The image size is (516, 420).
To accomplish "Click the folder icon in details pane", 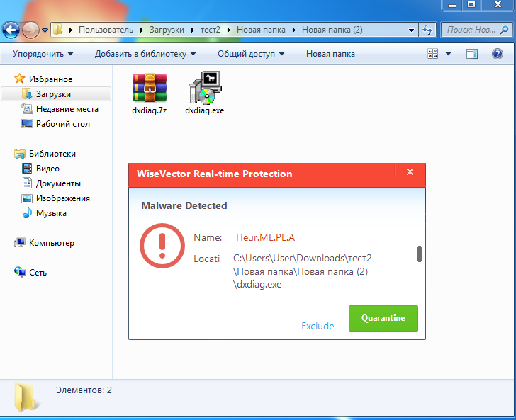I will click(27, 397).
